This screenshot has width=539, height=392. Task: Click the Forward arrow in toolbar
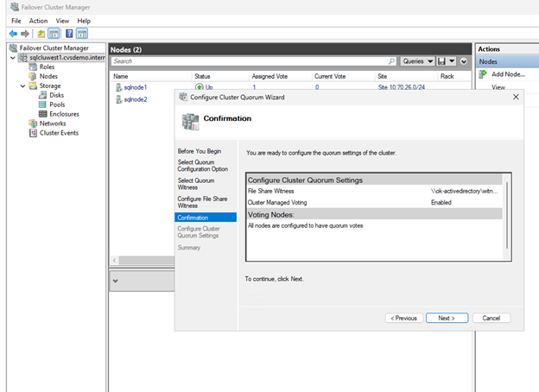(x=25, y=33)
